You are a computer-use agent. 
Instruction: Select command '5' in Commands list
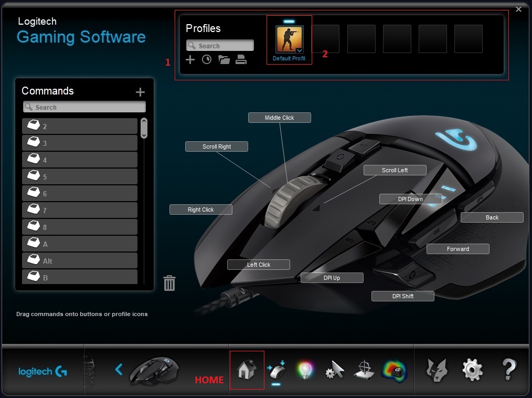(x=80, y=176)
